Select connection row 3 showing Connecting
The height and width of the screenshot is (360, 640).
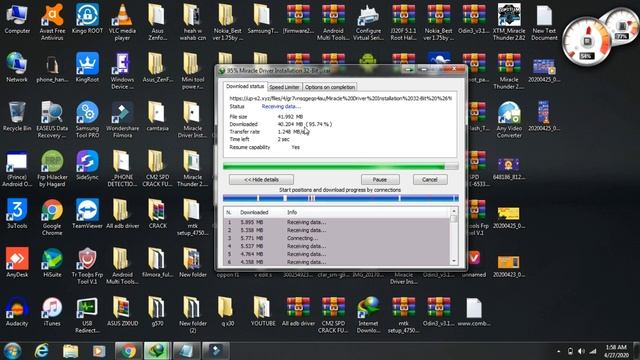coord(337,238)
